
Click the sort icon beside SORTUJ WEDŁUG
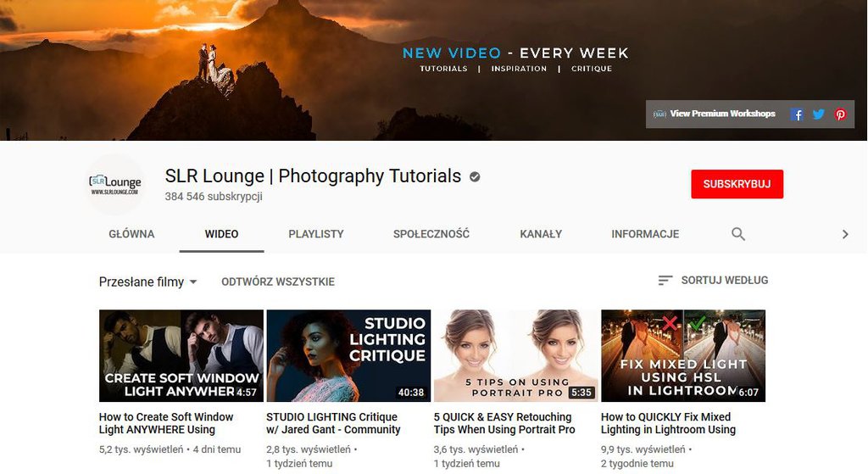click(665, 281)
